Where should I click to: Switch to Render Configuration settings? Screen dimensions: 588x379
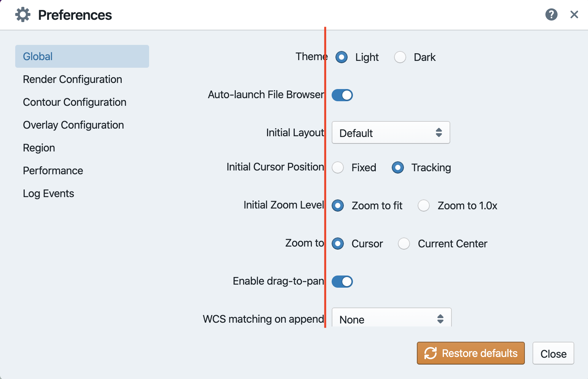click(72, 79)
